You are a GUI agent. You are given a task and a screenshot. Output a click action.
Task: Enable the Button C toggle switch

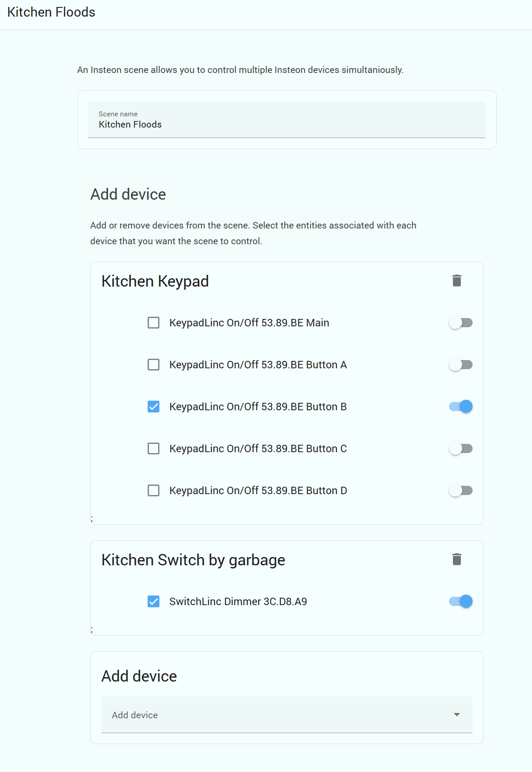point(461,449)
